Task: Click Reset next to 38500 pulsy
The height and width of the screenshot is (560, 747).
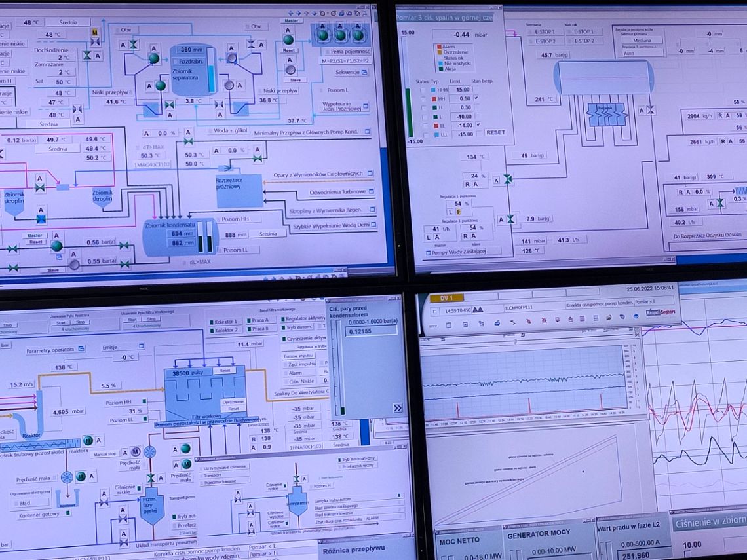Action: pos(225,371)
